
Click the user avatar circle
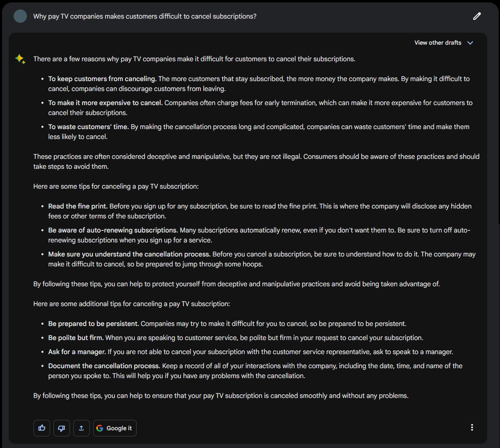pyautogui.click(x=20, y=16)
